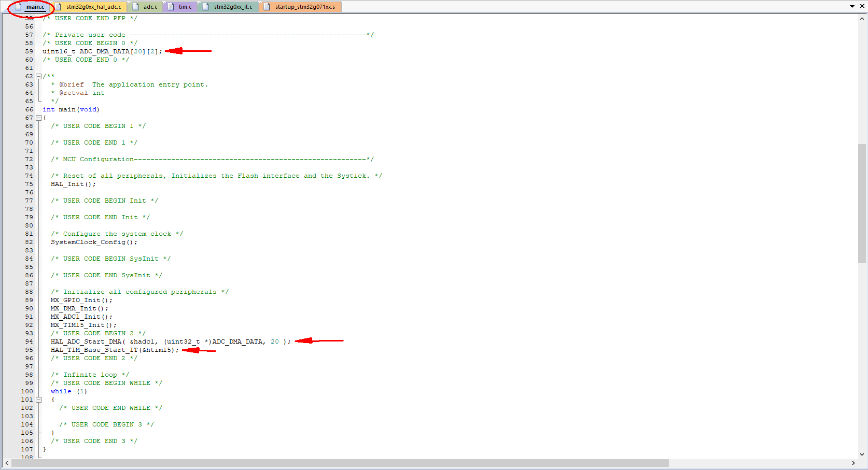
Task: Collapse the comment block fold at line 62
Action: pos(39,76)
